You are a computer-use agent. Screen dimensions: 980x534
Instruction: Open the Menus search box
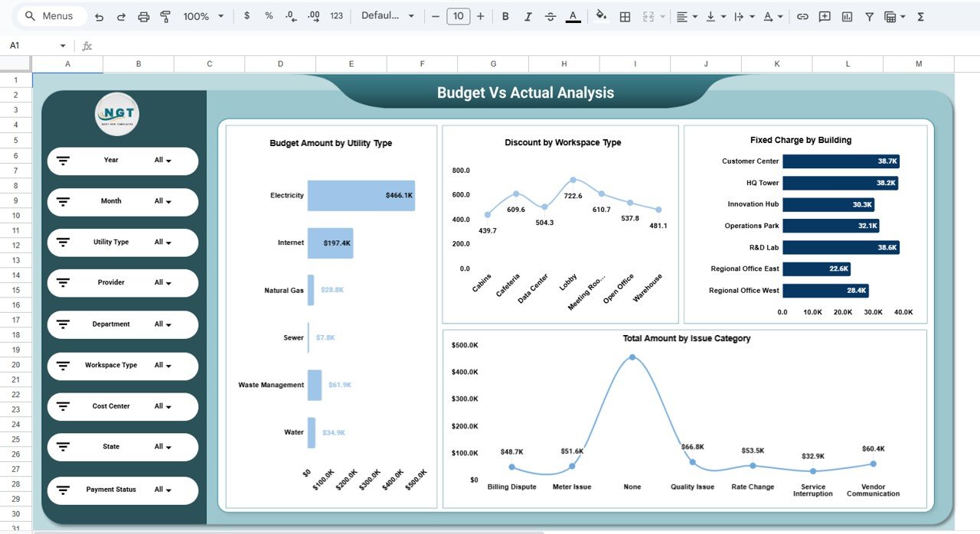(51, 15)
